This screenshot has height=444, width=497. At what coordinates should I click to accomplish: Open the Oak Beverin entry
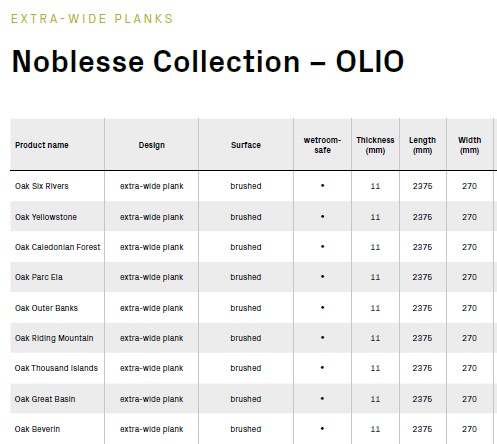[x=37, y=429]
